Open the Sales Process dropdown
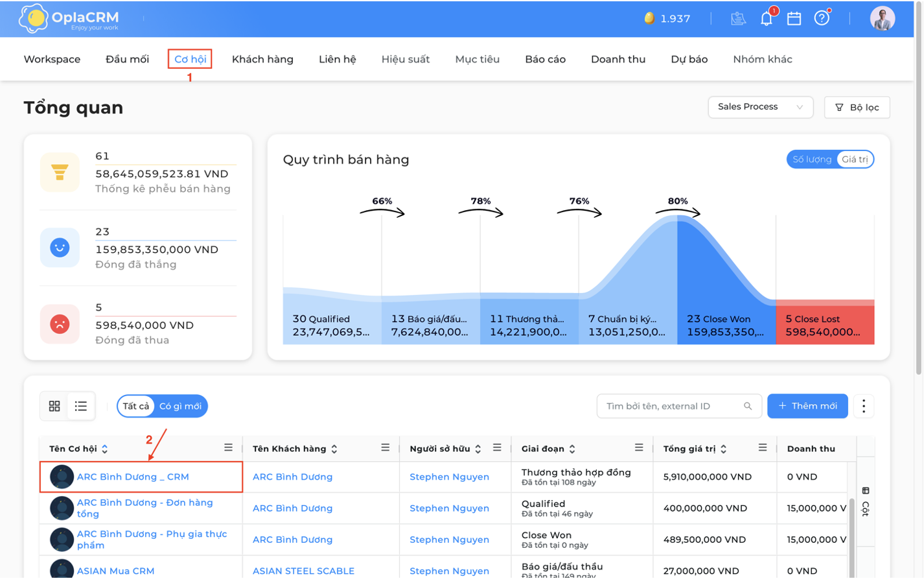Image resolution: width=924 pixels, height=581 pixels. point(760,107)
